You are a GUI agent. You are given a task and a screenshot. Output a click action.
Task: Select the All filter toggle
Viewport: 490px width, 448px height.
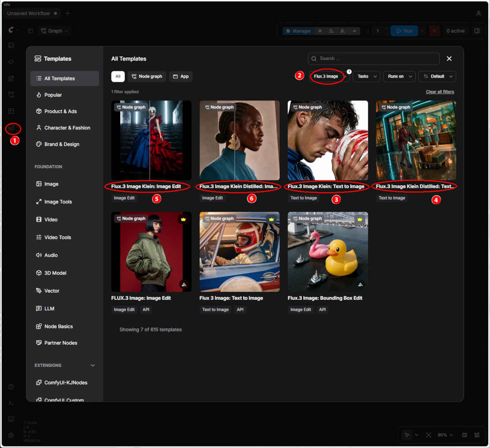coord(118,77)
